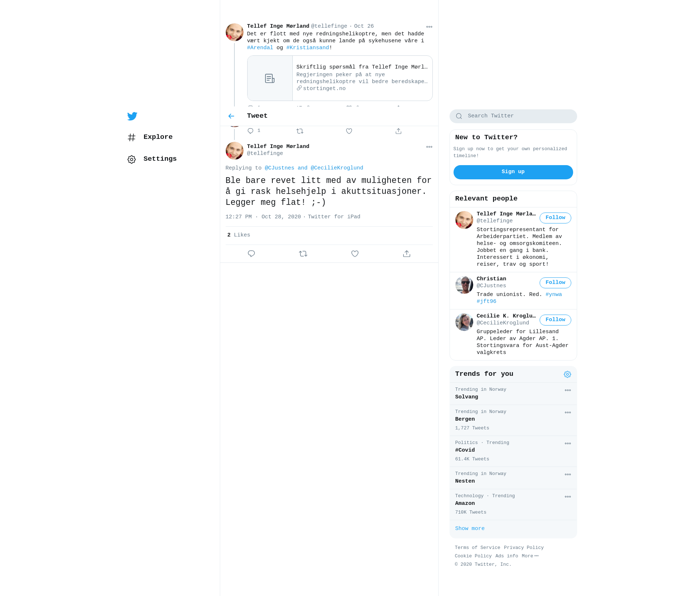Go back using the arrow icon
The height and width of the screenshot is (596, 700).
coord(231,116)
